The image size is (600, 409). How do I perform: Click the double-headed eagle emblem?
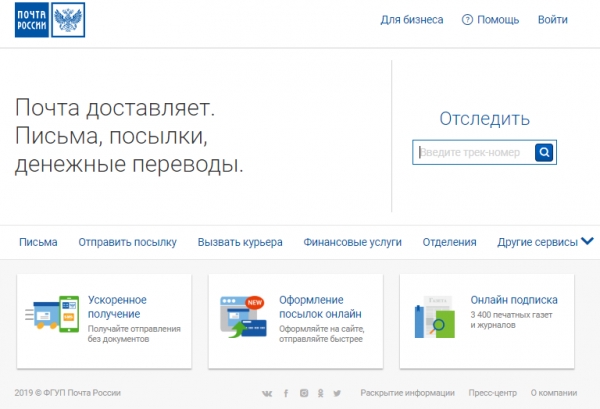pyautogui.click(x=68, y=20)
